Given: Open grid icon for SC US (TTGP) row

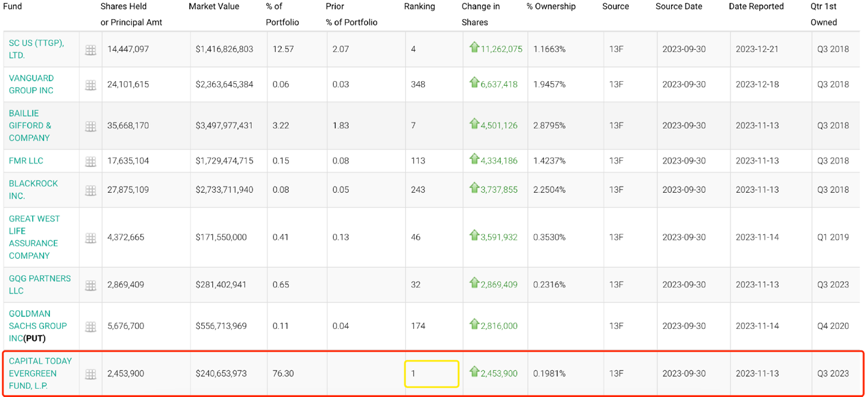Looking at the screenshot, I should click(90, 50).
